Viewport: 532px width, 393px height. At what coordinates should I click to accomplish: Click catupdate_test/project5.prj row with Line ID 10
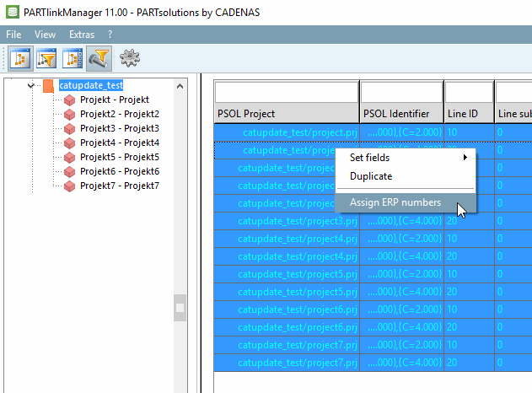tap(373, 274)
